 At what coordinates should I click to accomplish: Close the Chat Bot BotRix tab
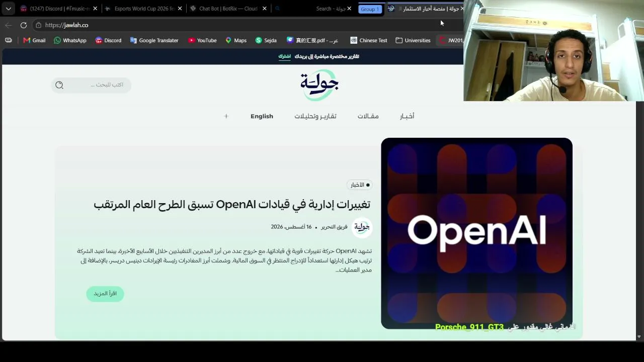tap(264, 9)
